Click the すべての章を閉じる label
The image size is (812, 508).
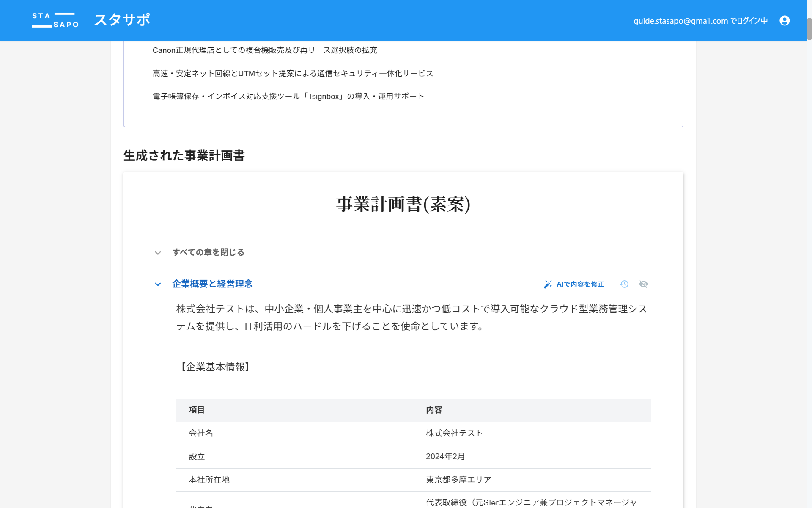pos(208,252)
